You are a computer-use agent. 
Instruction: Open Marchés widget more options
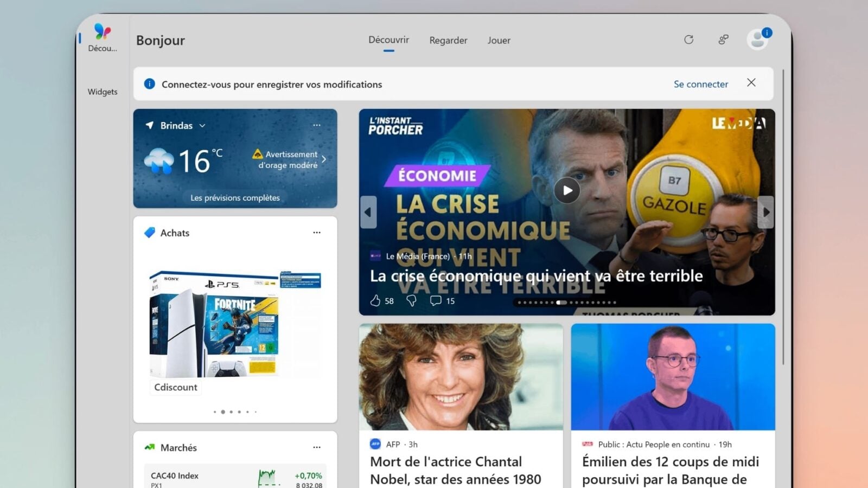click(x=317, y=447)
